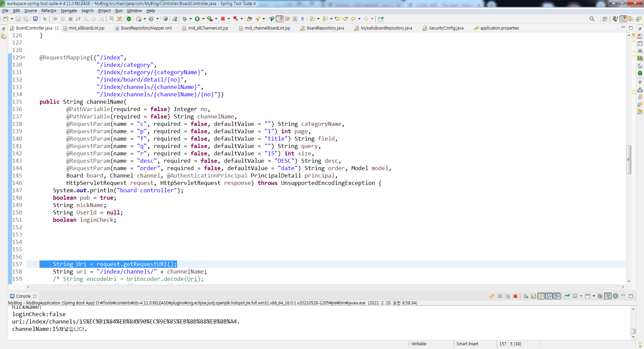Open the Back history dropdown arrow

(x=360, y=19)
